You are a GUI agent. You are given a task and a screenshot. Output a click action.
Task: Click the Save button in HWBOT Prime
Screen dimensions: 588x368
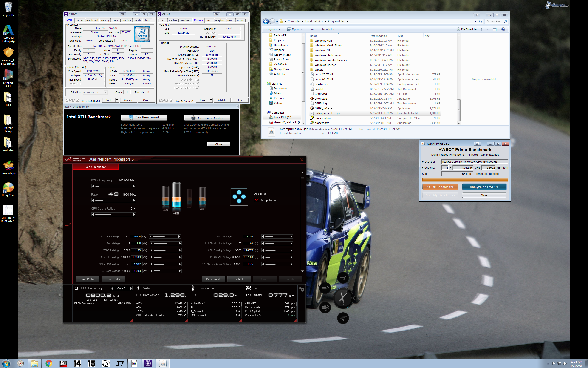click(484, 195)
